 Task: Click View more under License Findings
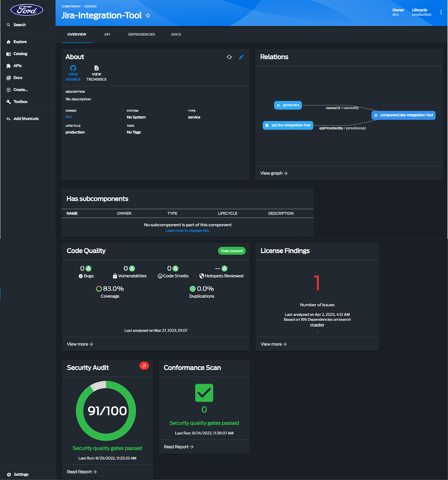[273, 344]
